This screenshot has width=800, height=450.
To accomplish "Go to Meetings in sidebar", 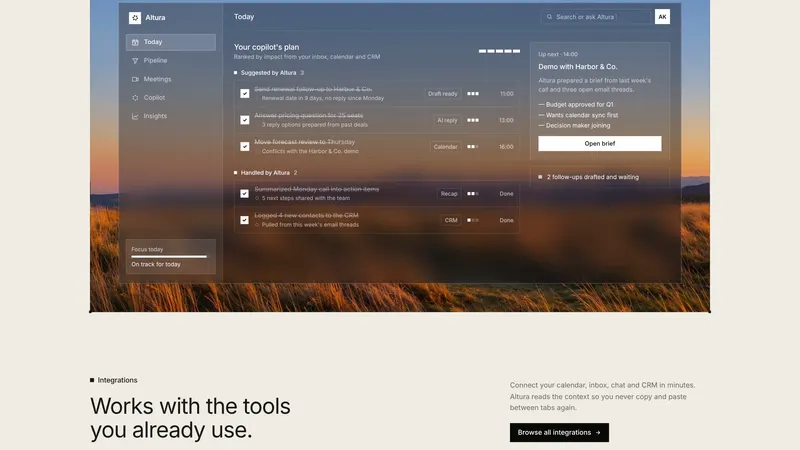I will [171, 79].
